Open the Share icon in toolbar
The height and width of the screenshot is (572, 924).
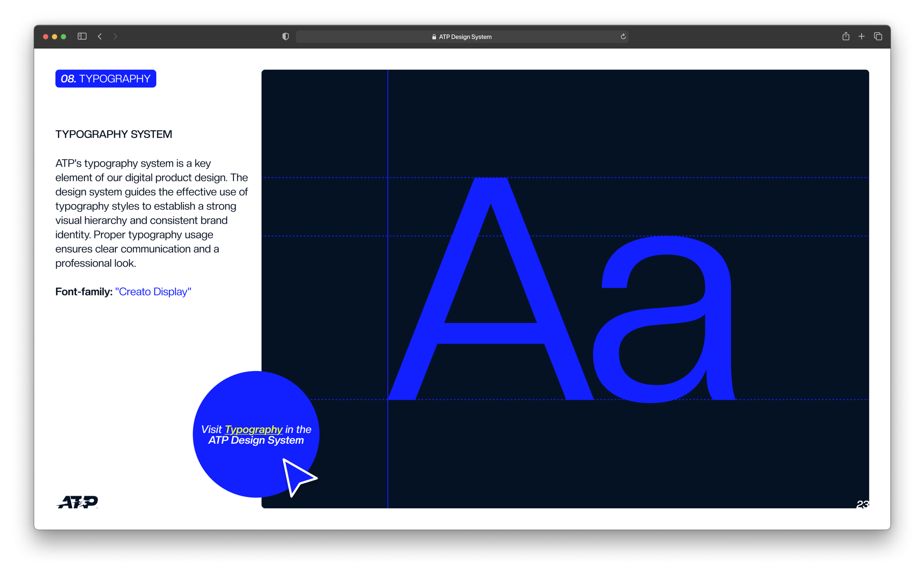point(846,36)
